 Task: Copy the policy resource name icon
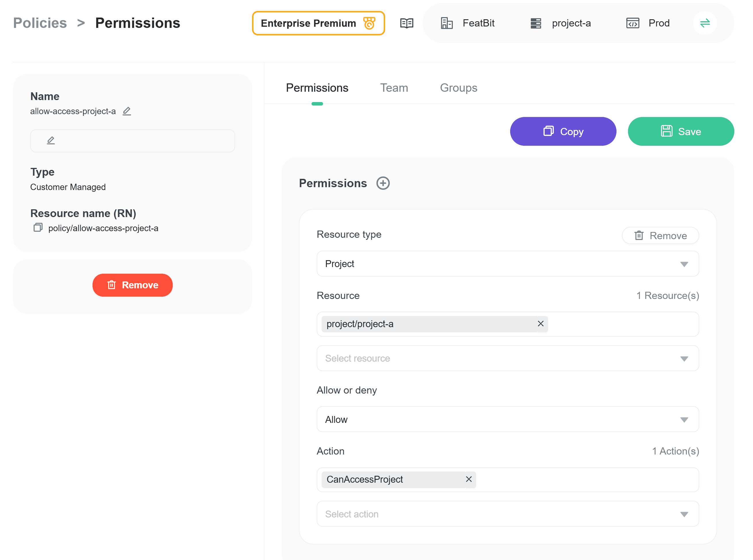pos(38,227)
